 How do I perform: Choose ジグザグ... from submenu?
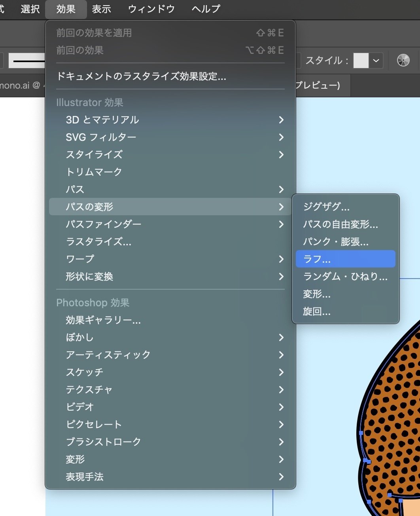coord(346,207)
